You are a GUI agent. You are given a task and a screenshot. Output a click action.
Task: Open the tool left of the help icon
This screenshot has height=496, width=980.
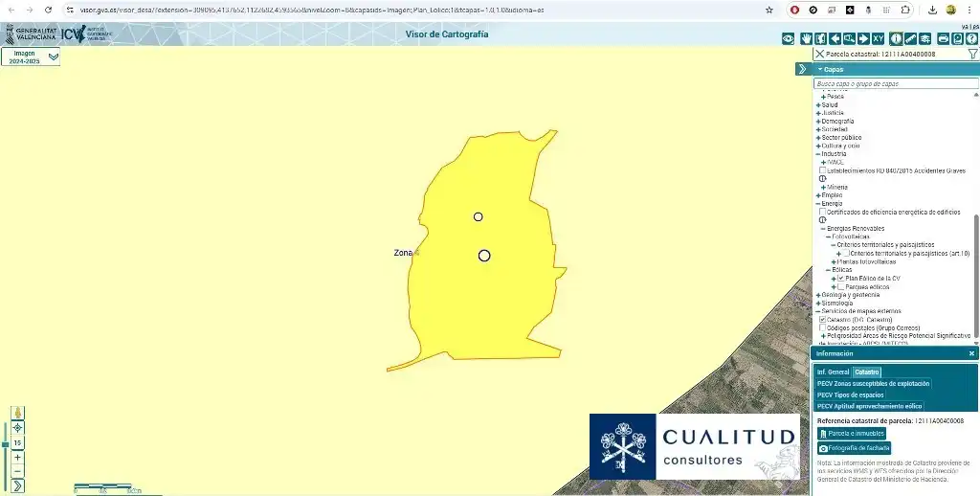(957, 38)
